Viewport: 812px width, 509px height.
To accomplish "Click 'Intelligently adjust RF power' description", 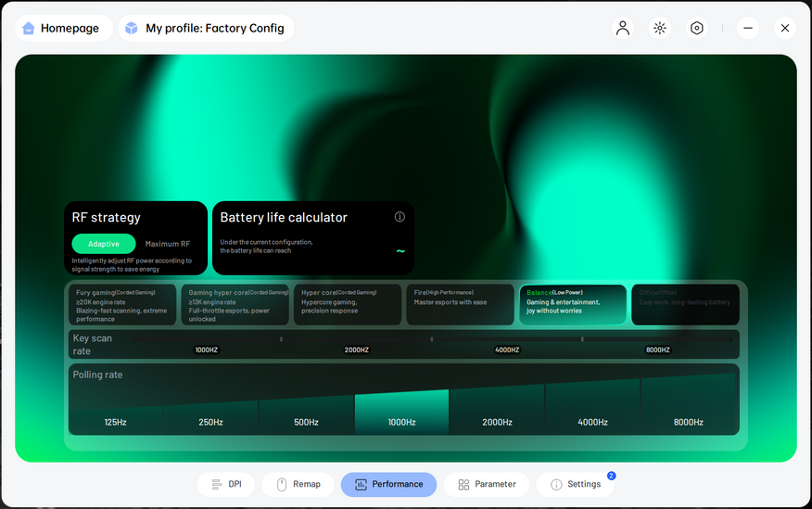I will [132, 264].
